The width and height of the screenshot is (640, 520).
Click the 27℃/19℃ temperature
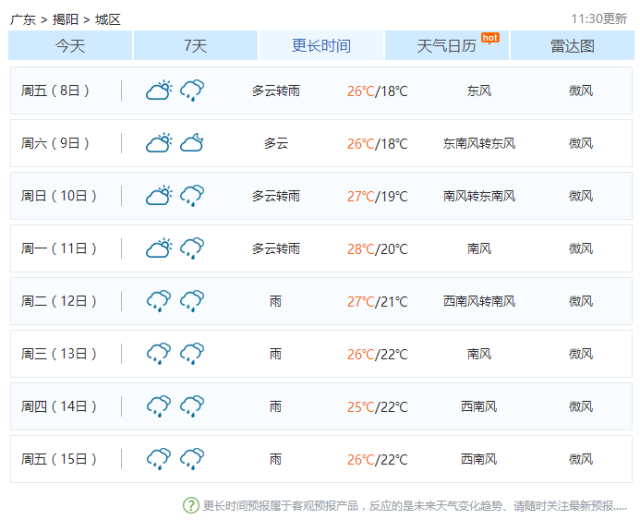[x=377, y=196]
